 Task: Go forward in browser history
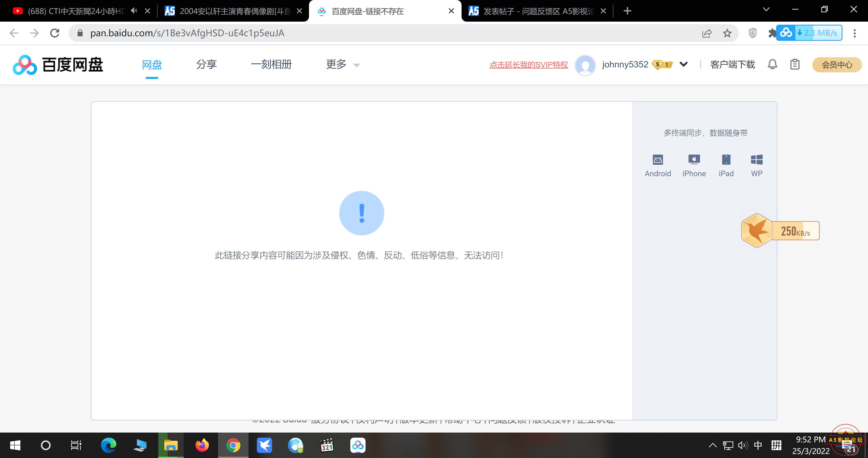click(x=34, y=33)
